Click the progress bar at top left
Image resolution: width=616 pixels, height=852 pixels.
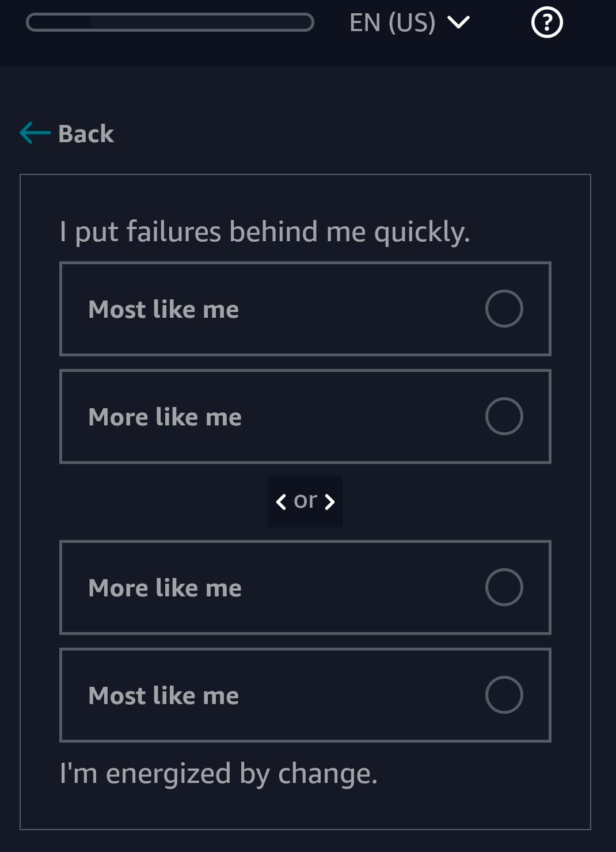tap(170, 22)
